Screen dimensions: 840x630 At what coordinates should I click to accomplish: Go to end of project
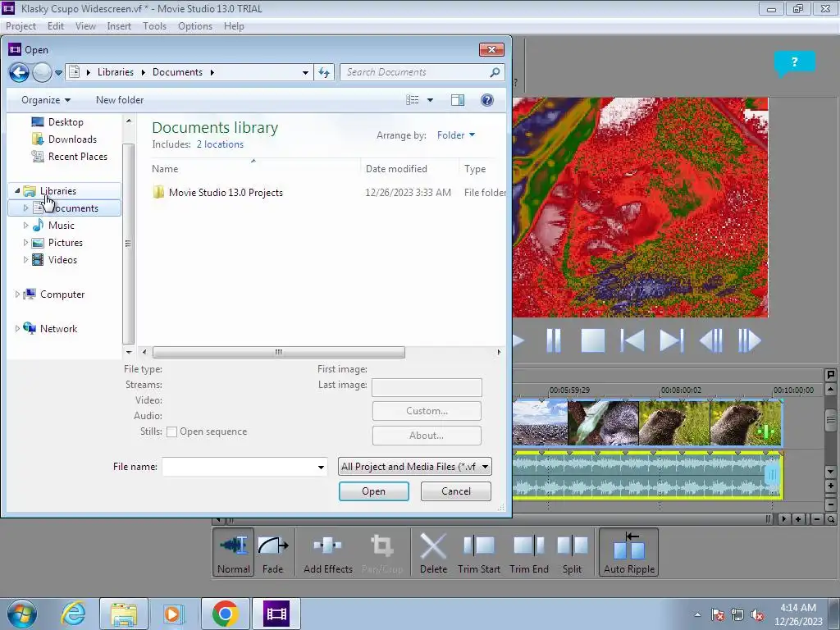click(671, 340)
